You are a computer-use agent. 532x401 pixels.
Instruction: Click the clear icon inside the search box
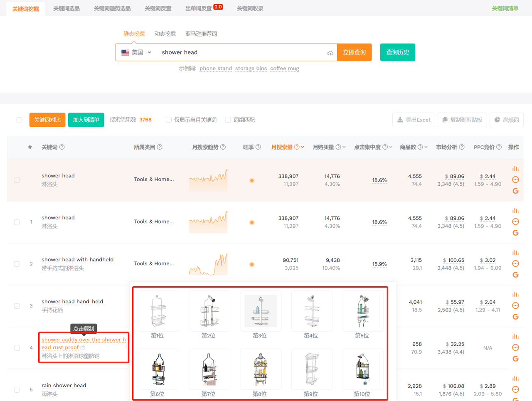pos(330,53)
